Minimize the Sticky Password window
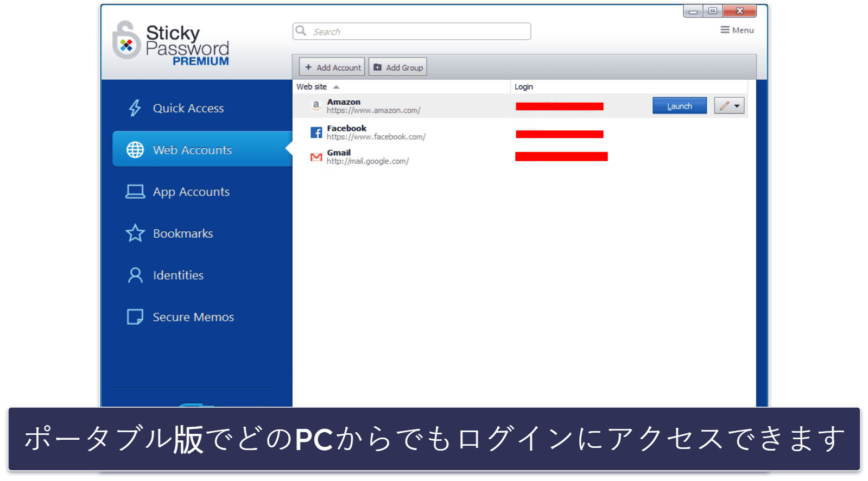The image size is (868, 481). (693, 11)
